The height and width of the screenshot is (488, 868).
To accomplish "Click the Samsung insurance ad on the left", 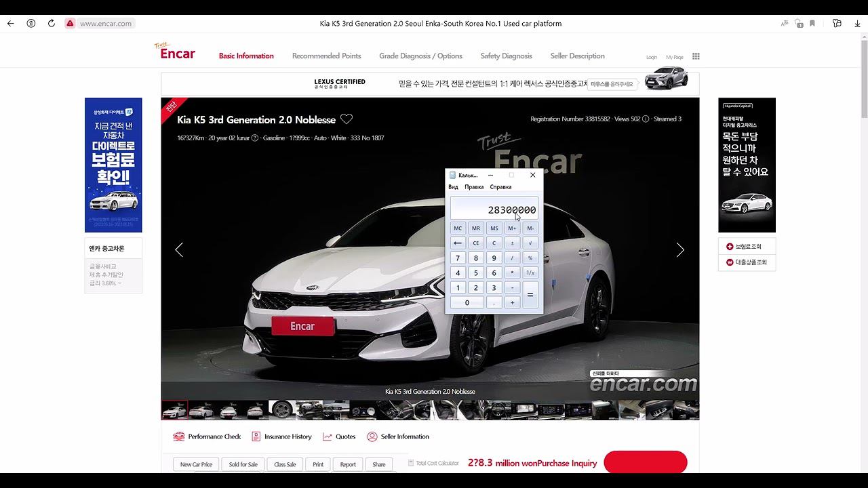I will click(113, 165).
